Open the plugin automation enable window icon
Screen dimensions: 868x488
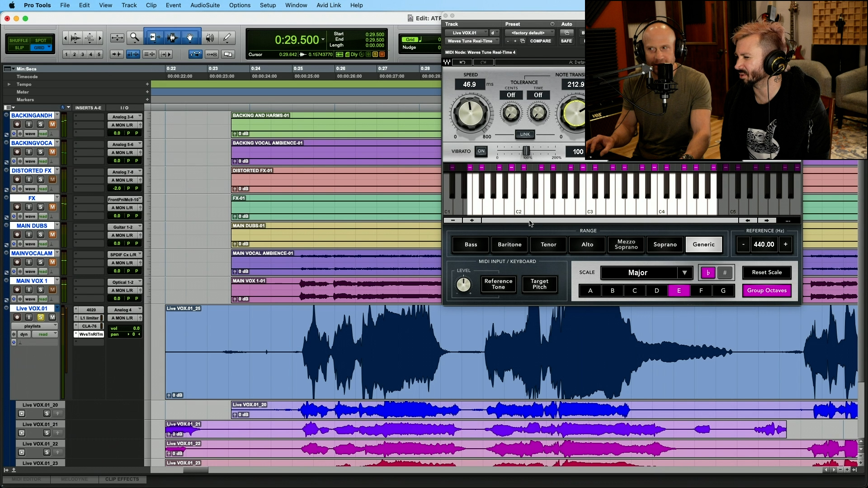pos(566,33)
